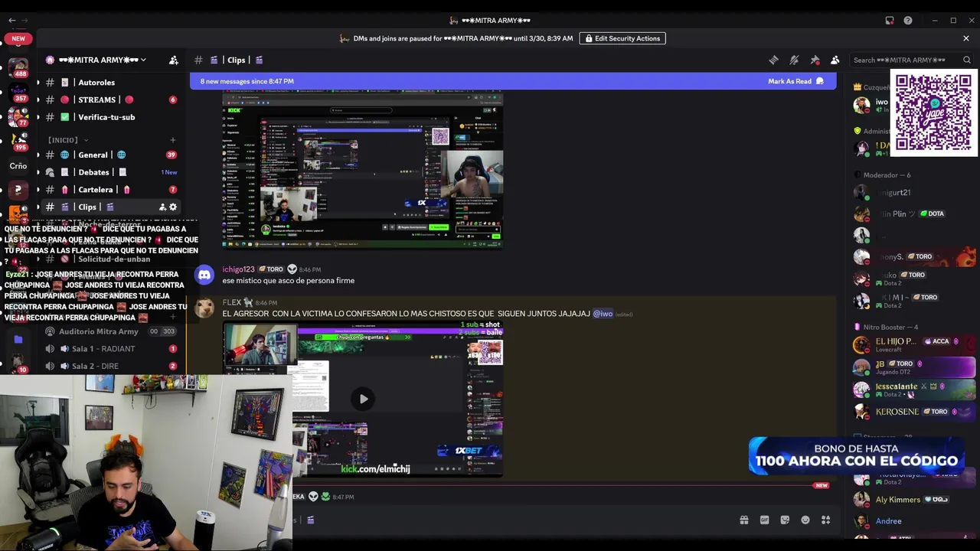Open the Debates channel
Image resolution: width=980 pixels, height=551 pixels.
click(111, 172)
